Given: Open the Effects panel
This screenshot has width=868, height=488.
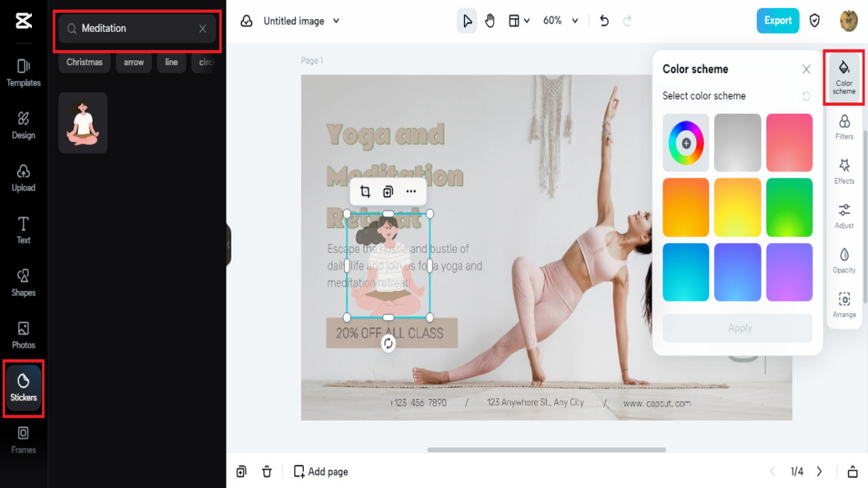Looking at the screenshot, I should tap(844, 173).
